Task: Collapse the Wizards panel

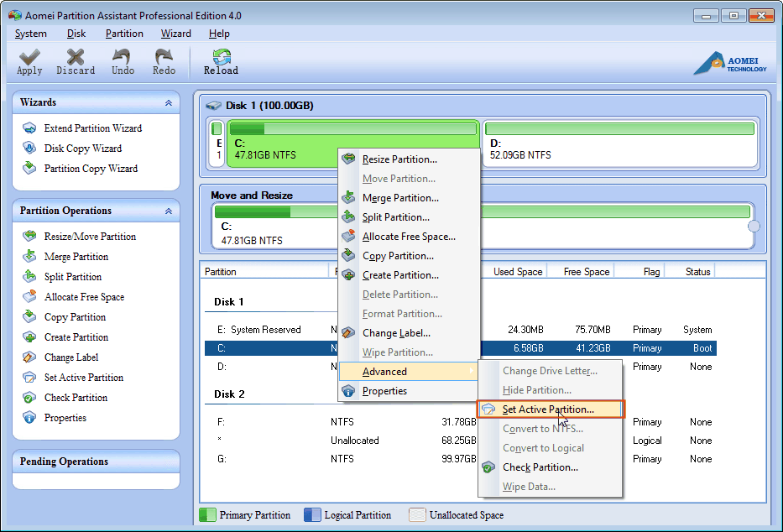Action: [x=169, y=103]
